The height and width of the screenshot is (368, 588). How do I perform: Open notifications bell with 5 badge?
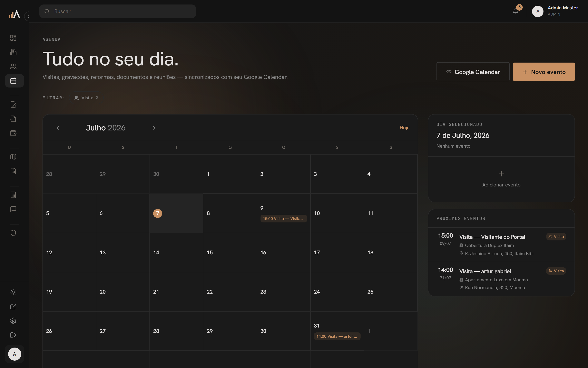click(515, 11)
